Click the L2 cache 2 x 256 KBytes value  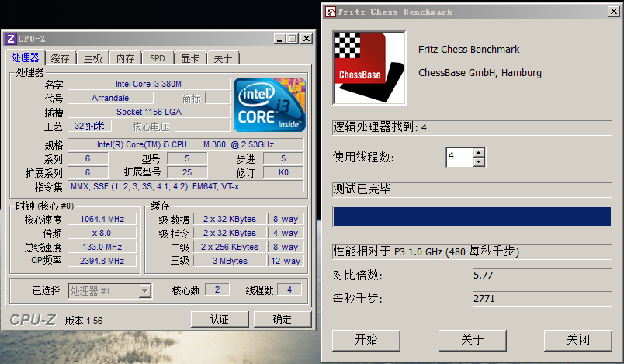(x=230, y=247)
